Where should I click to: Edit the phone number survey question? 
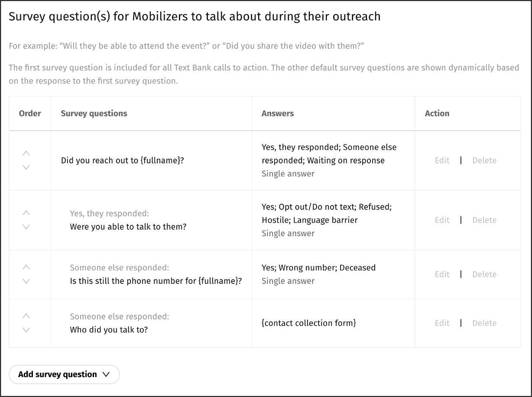tap(442, 274)
